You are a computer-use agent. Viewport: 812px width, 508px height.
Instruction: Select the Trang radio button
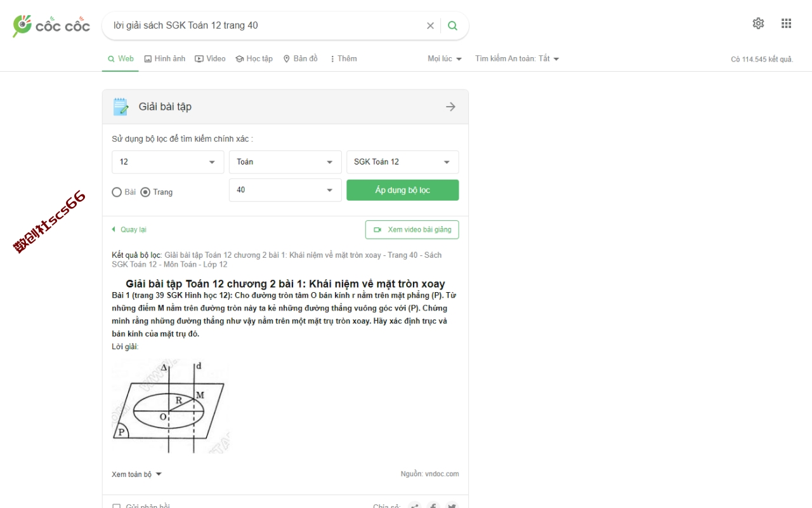(145, 192)
